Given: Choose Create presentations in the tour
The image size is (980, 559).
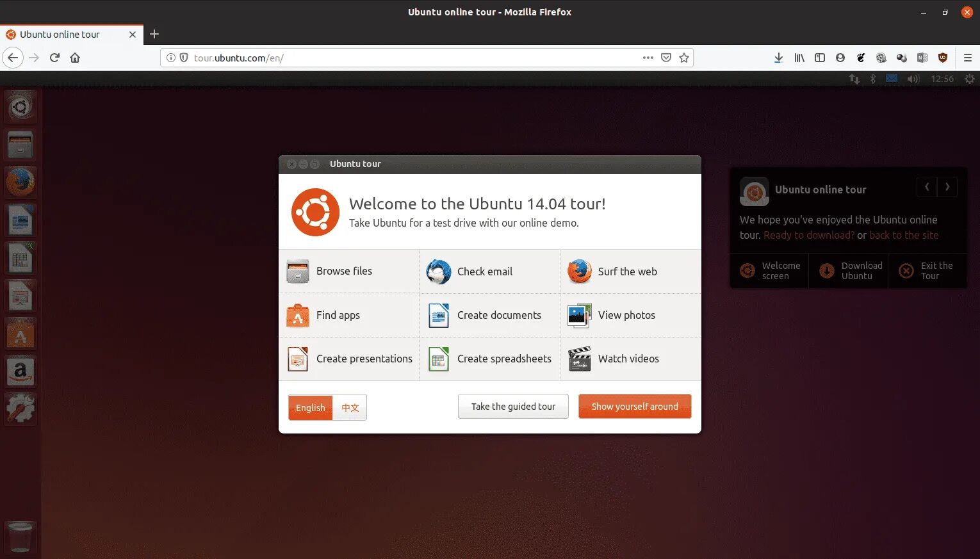Looking at the screenshot, I should 349,359.
